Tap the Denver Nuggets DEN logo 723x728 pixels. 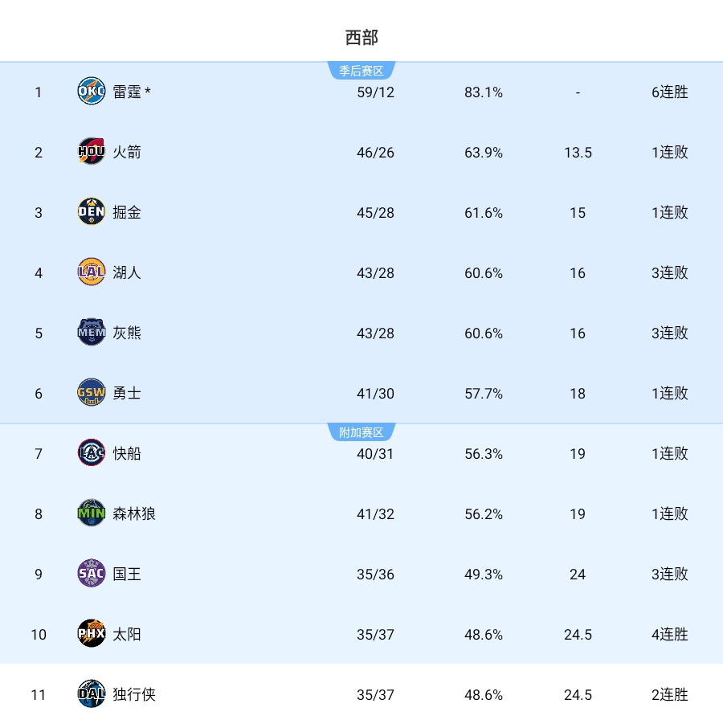(x=92, y=212)
